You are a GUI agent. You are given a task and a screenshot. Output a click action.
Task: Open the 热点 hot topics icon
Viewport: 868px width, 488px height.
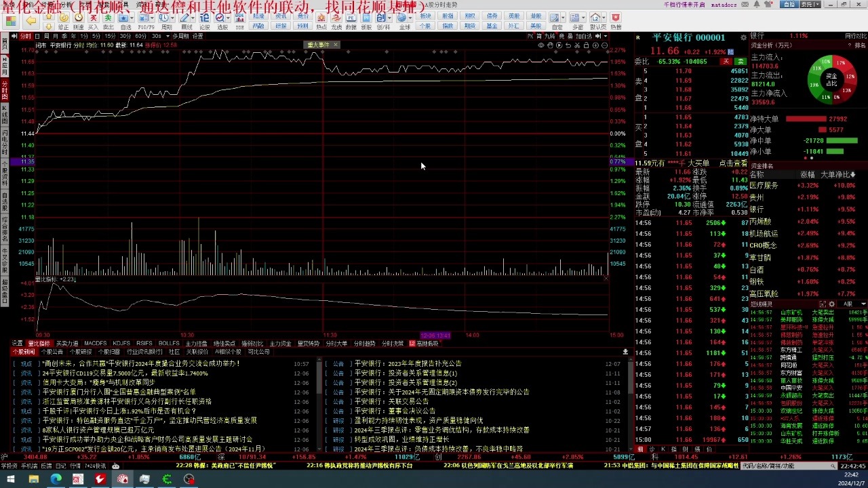point(321,20)
